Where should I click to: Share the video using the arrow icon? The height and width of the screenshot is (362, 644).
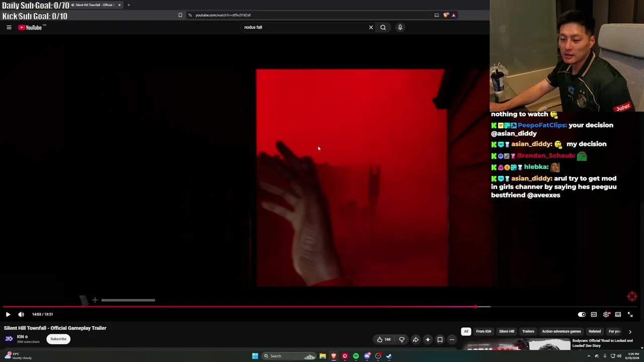pyautogui.click(x=416, y=339)
